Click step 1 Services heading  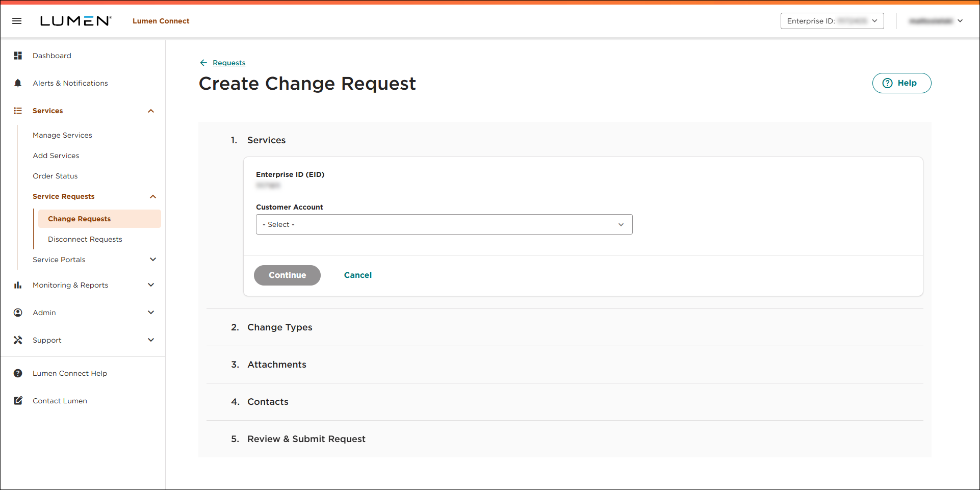(266, 140)
